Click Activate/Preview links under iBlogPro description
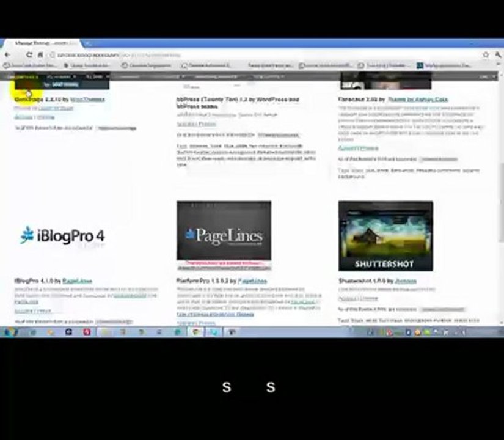Image resolution: width=504 pixels, height=440 pixels. tap(33, 311)
